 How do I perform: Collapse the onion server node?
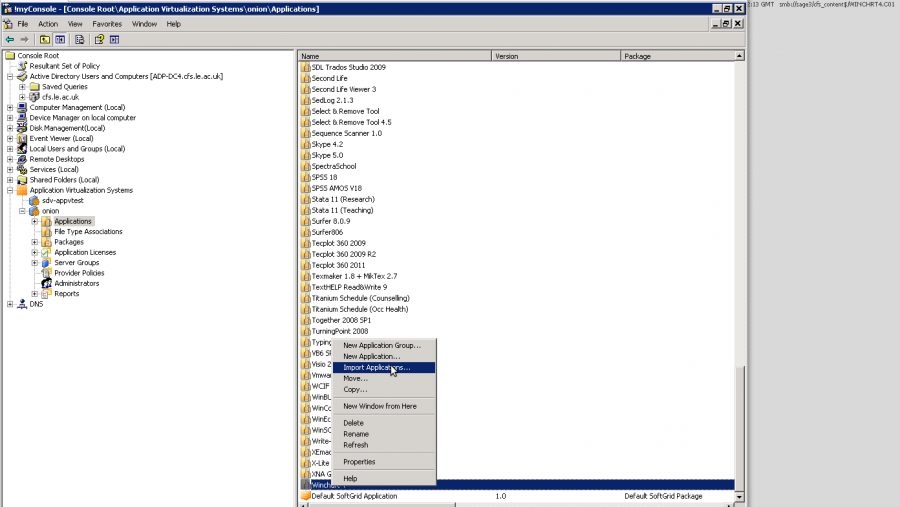coord(22,211)
